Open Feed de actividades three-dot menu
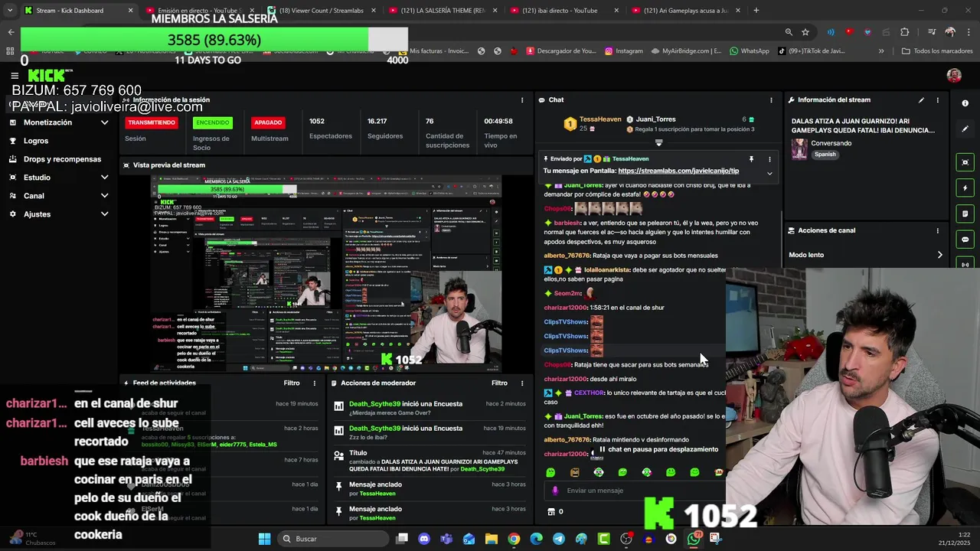The height and width of the screenshot is (551, 980). point(314,383)
